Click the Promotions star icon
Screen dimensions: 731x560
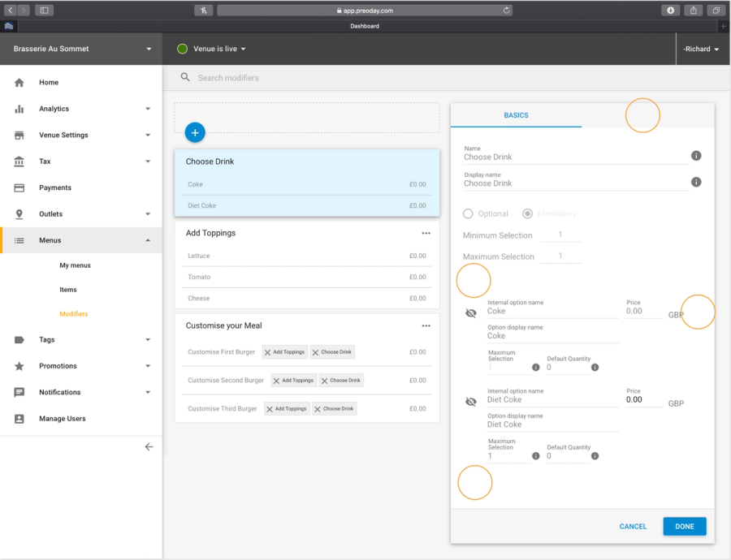coord(19,366)
